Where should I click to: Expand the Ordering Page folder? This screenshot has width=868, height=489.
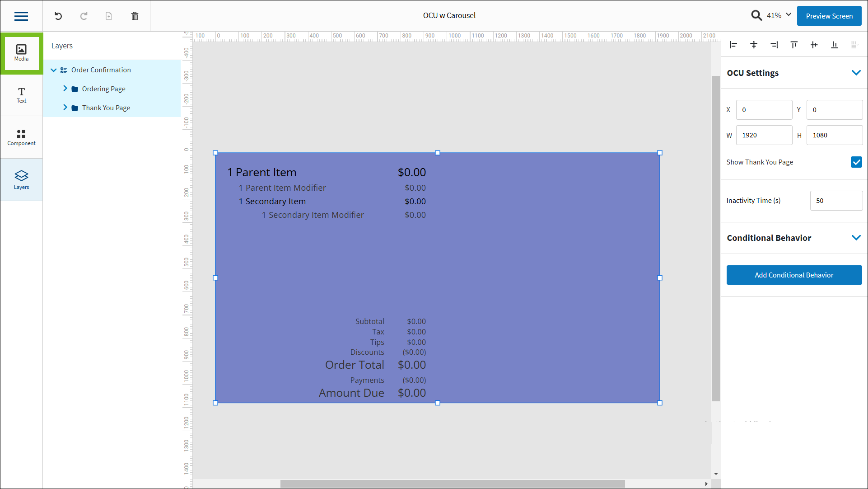pos(65,89)
